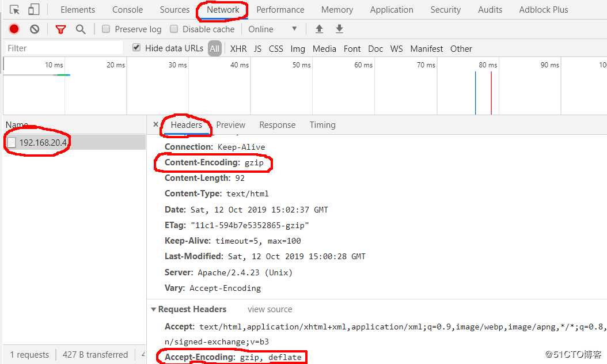This screenshot has height=364, width=607.
Task: Click the Content-Length: 92 header line
Action: coord(205,178)
